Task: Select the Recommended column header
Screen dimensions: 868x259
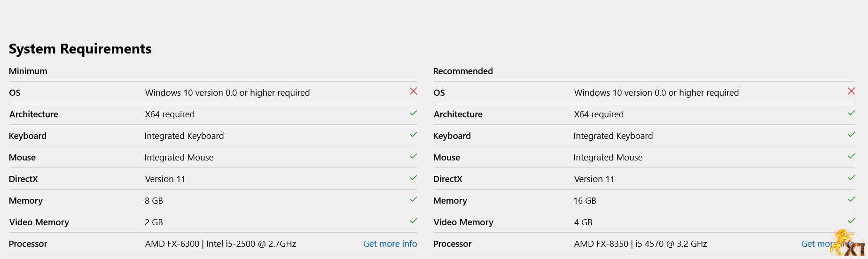Action: click(x=462, y=71)
